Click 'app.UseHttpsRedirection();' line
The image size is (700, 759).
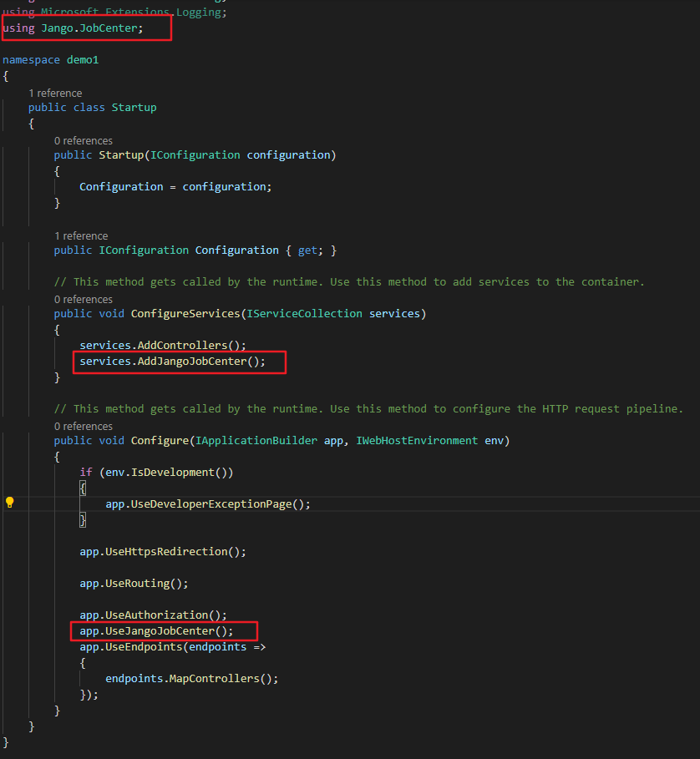coord(163,552)
